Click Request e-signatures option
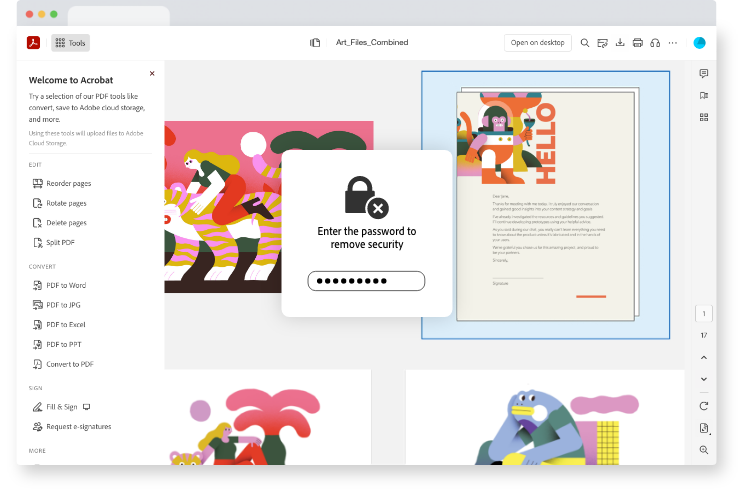This screenshot has width=745, height=496. (x=72, y=427)
